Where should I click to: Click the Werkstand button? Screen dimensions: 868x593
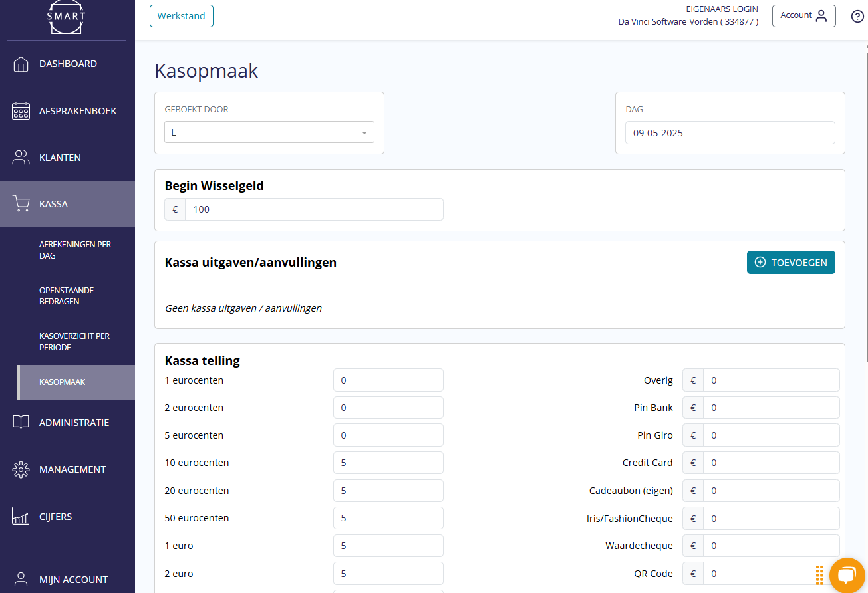(182, 16)
